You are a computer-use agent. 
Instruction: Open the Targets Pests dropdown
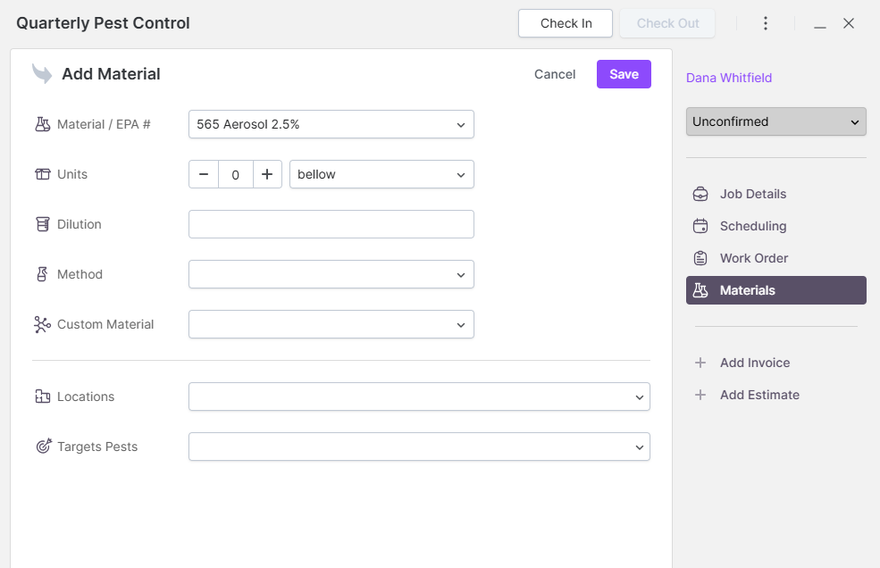(419, 446)
